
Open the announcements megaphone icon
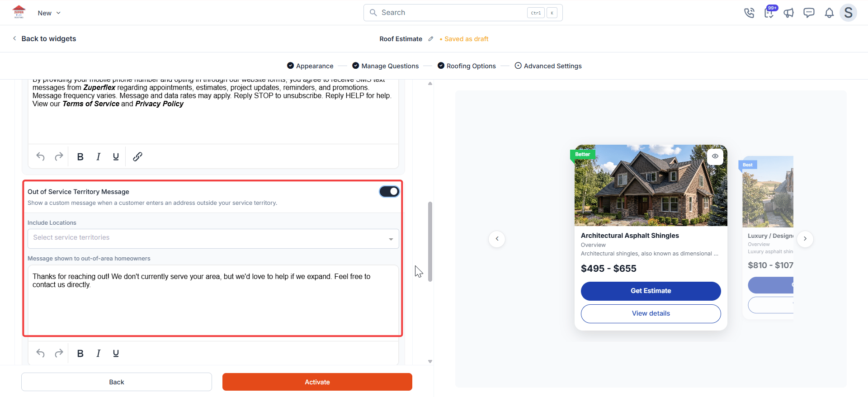point(789,13)
